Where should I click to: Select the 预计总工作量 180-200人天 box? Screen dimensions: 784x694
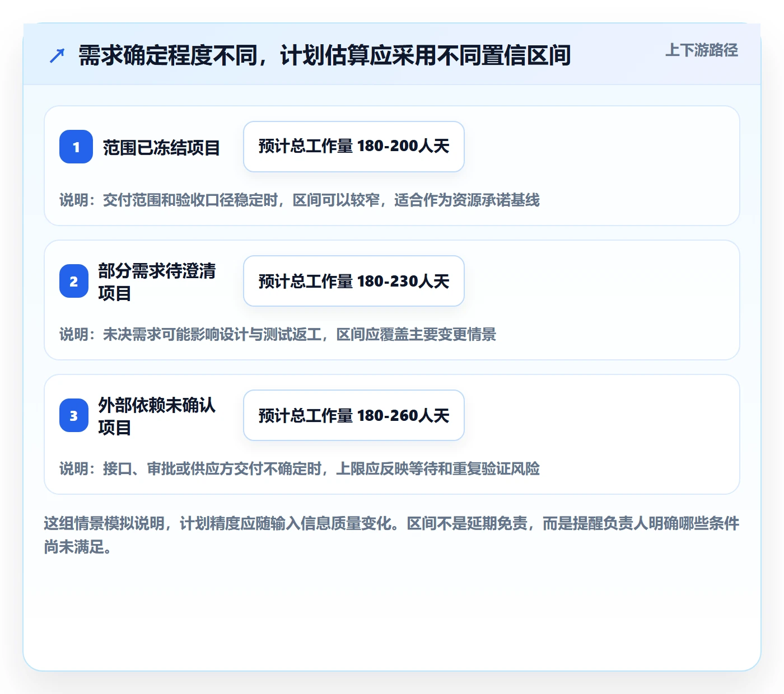(x=354, y=147)
